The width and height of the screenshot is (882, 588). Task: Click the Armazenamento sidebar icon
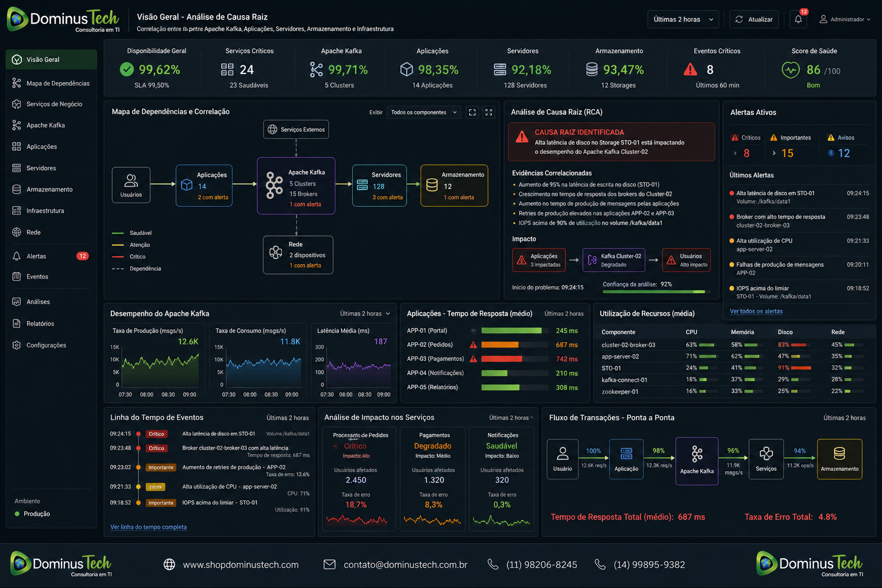coord(17,189)
